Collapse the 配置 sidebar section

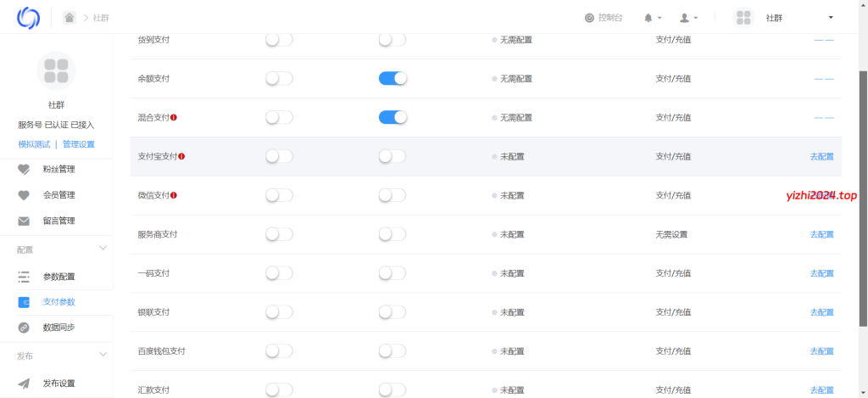[103, 249]
